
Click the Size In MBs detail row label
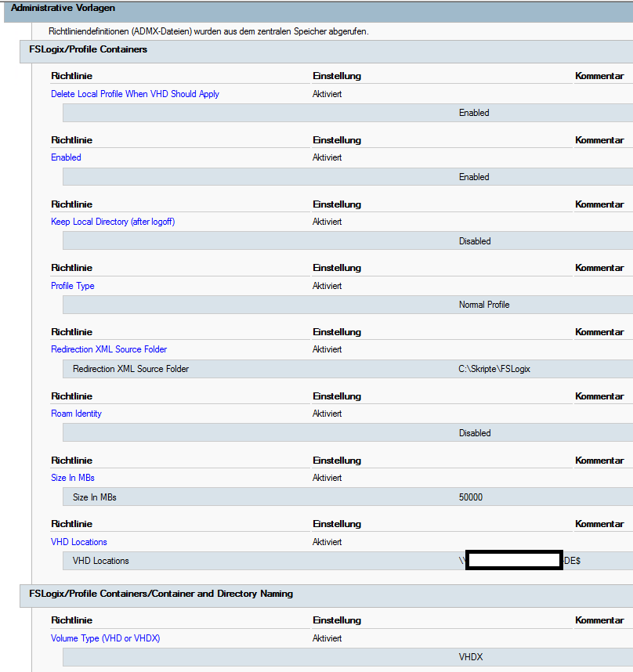point(94,497)
